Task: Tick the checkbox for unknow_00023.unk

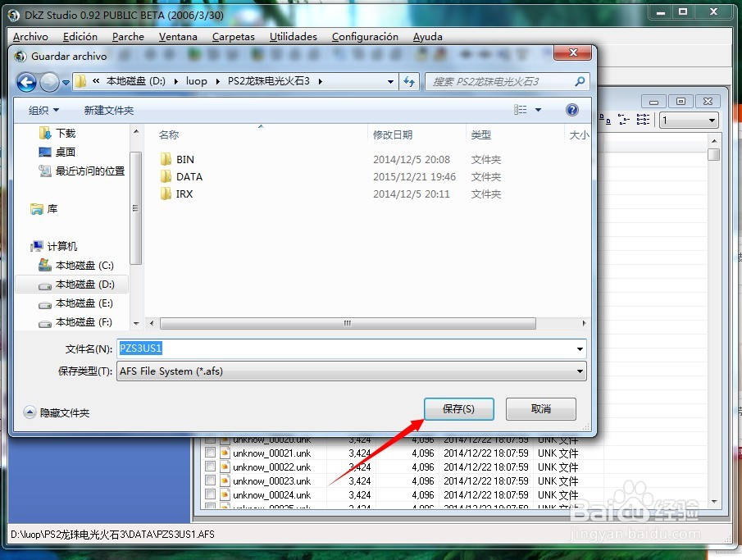Action: point(210,480)
